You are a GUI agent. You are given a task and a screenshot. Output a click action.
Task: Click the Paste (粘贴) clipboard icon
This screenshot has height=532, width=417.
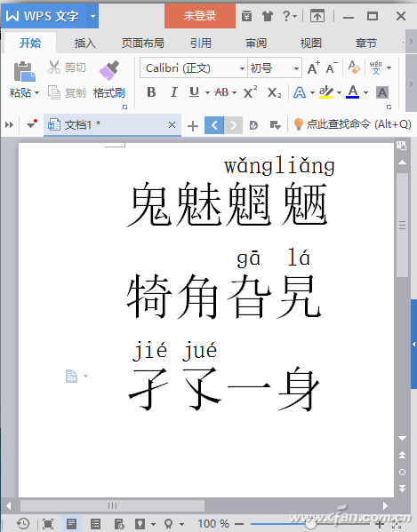click(x=24, y=72)
